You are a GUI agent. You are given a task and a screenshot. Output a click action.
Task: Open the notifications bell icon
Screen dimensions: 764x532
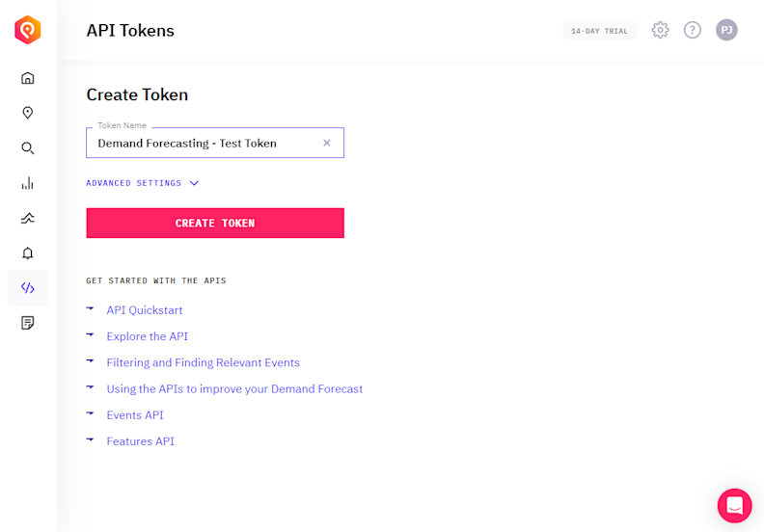point(28,253)
